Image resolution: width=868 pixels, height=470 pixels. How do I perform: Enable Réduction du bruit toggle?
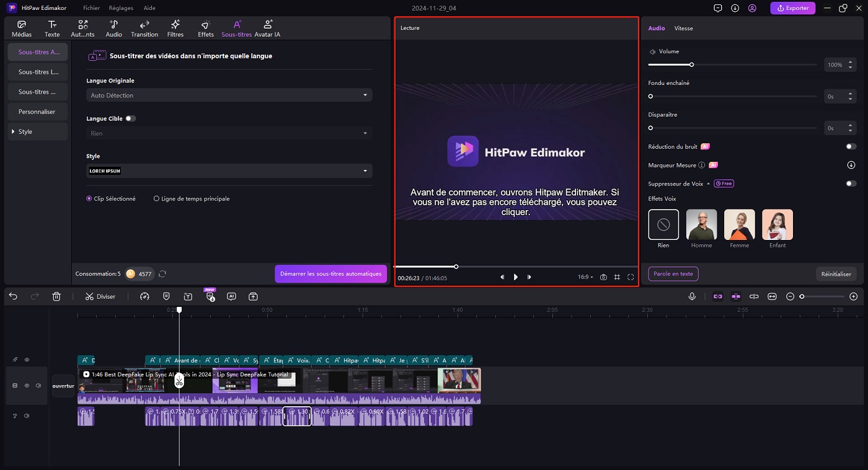click(x=851, y=147)
